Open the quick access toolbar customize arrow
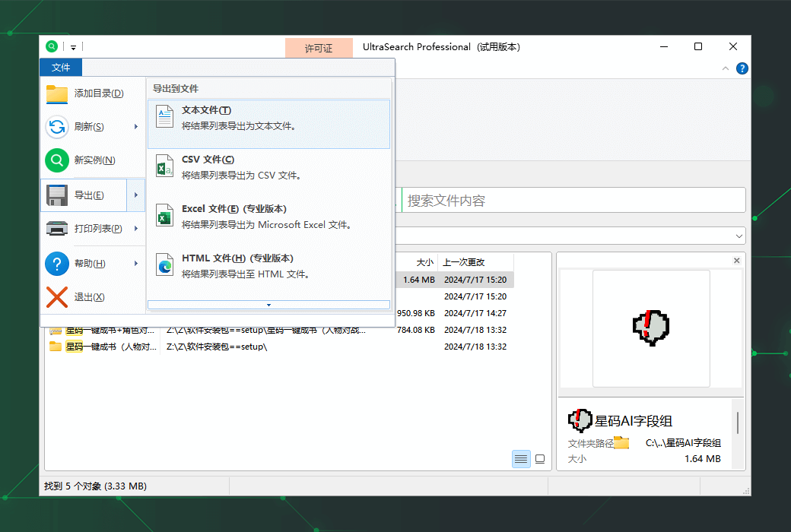 point(73,47)
